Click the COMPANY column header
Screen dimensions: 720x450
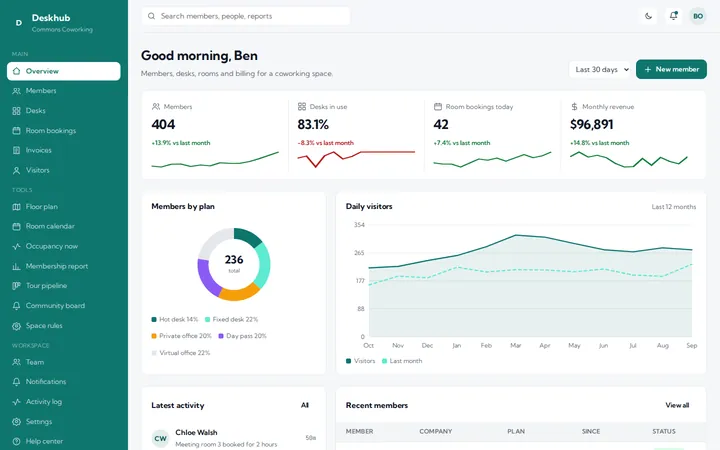click(x=436, y=432)
